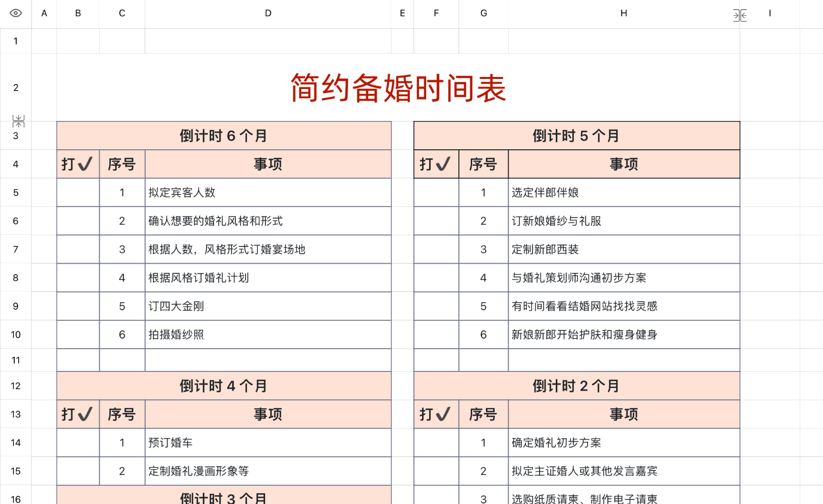
Task: Click the cell 订新娘婚纱与礼服
Action: point(624,221)
